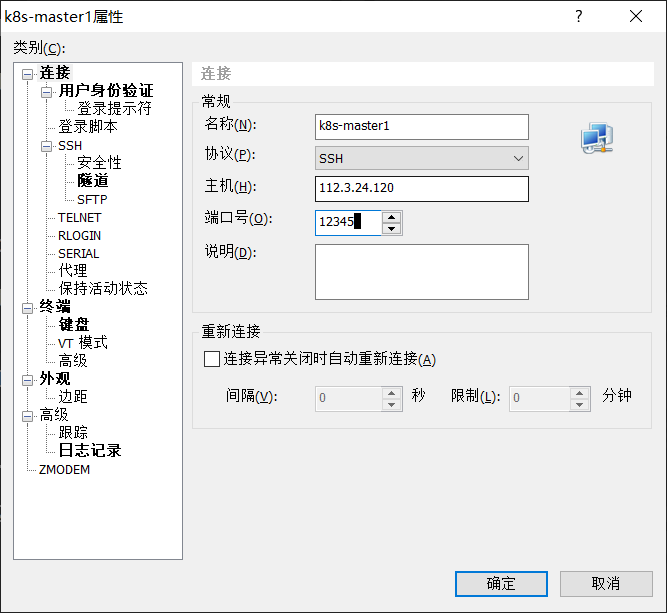Viewport: 667px width, 613px height.
Task: Select SFTP tree item
Action: (92, 200)
